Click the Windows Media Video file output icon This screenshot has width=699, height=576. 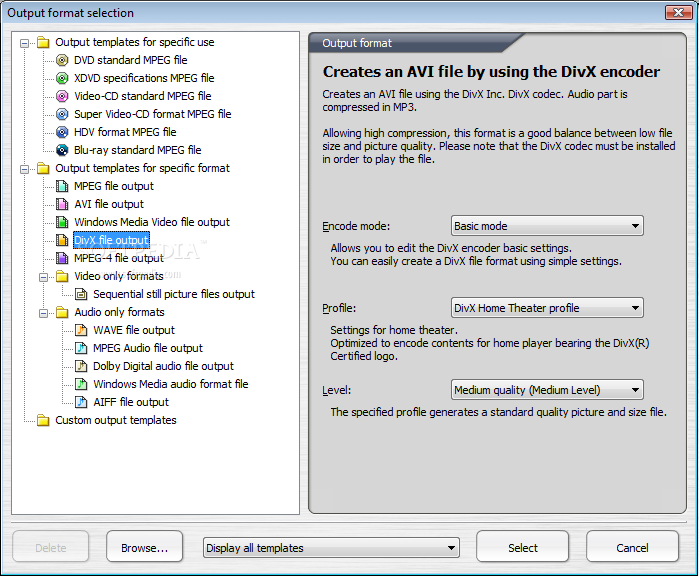click(x=62, y=222)
